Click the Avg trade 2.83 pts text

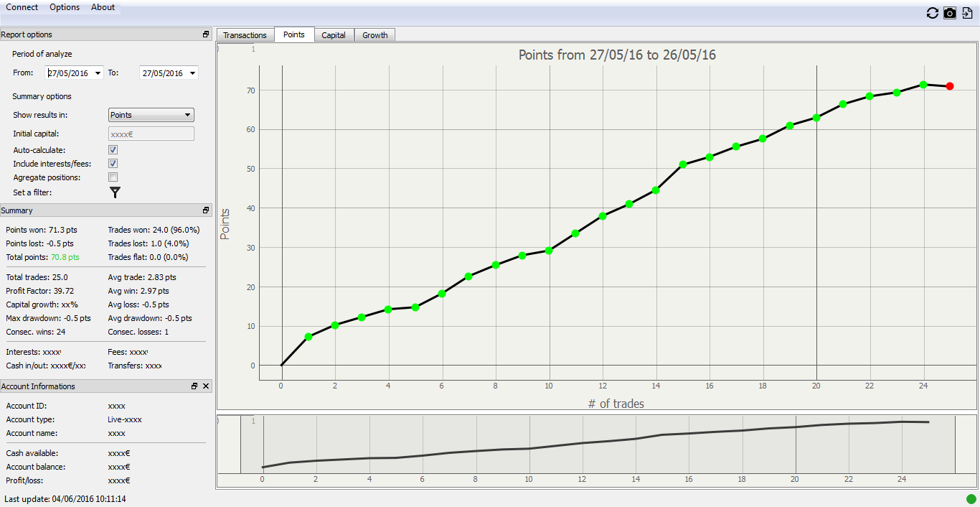(142, 277)
